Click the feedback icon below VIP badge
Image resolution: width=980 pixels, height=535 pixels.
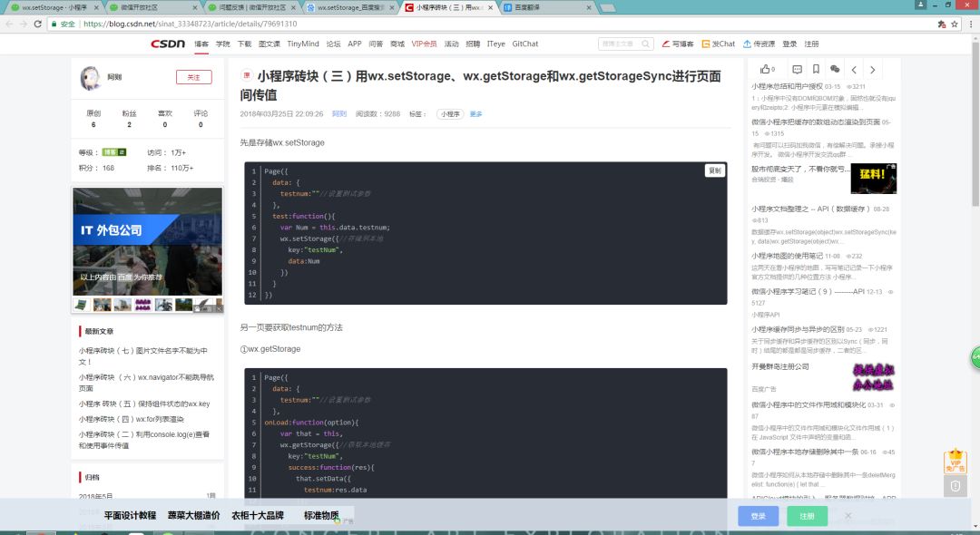coord(955,486)
